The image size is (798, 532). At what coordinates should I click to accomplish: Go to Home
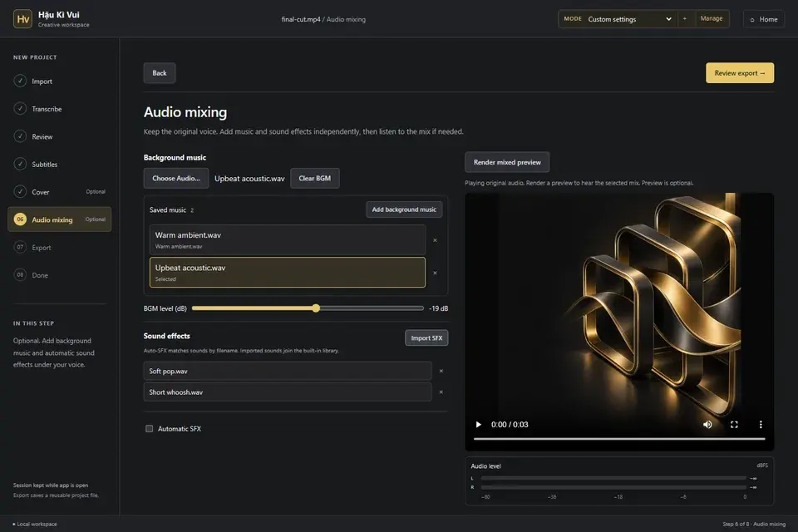click(x=763, y=19)
